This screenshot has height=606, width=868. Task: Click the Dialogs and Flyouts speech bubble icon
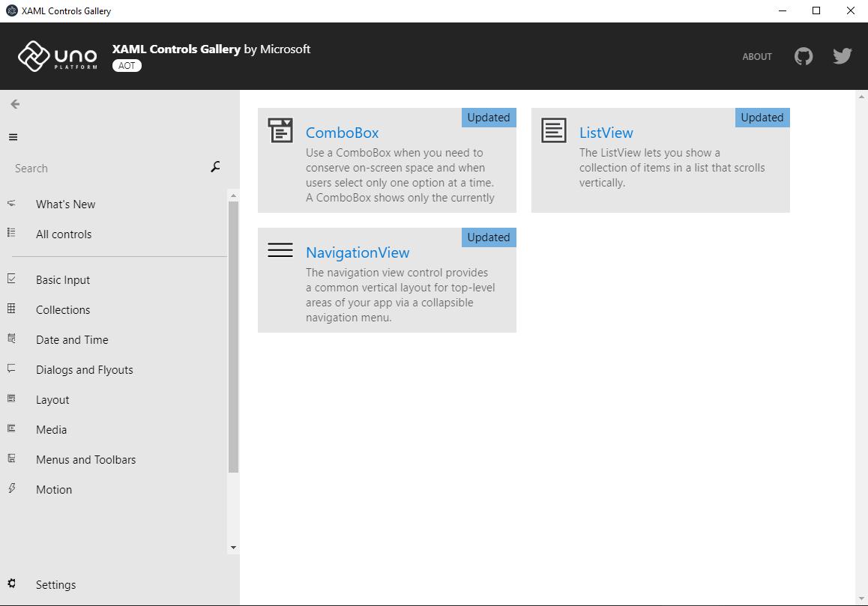12,369
